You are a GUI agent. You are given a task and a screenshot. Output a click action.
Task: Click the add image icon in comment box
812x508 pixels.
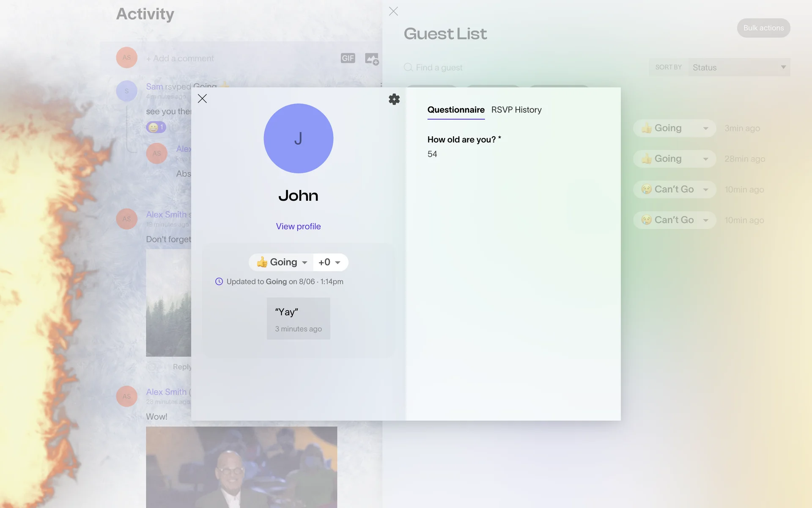coord(371,59)
